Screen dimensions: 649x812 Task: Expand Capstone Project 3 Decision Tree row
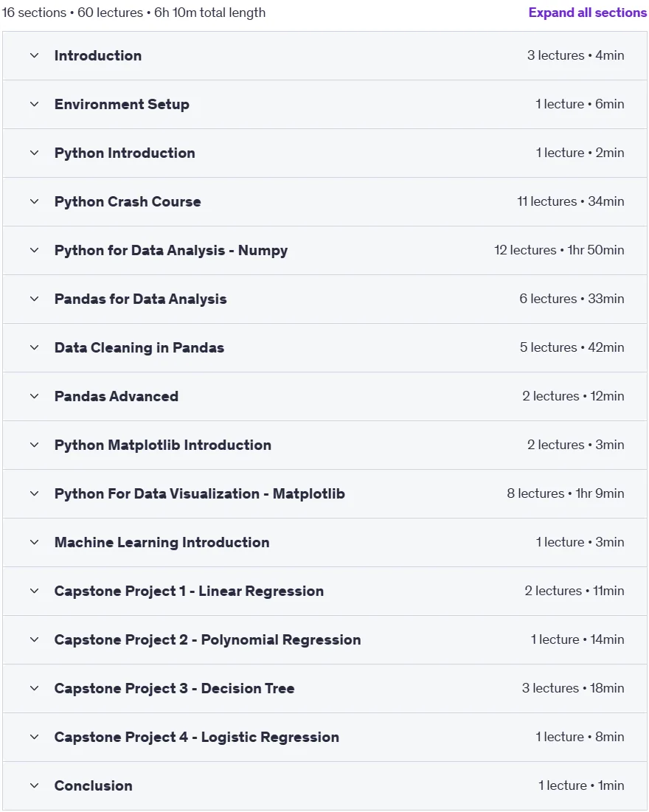click(324, 688)
